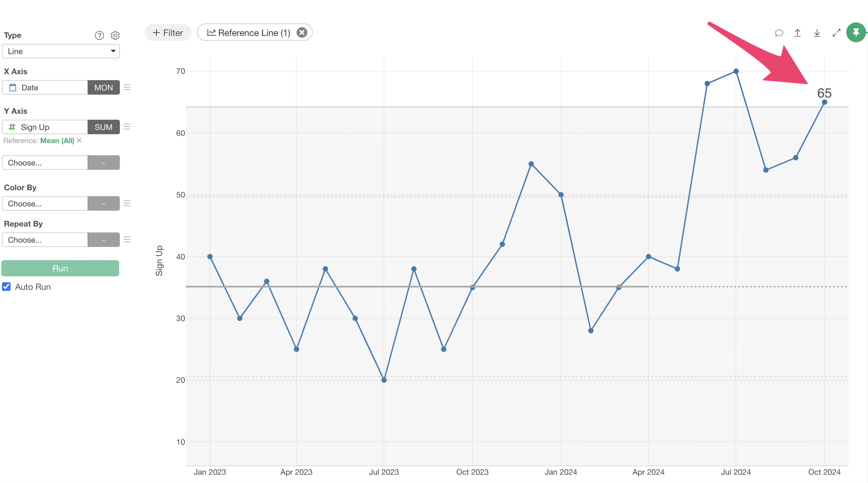Click the green pin button
868x483 pixels.
[x=856, y=33]
